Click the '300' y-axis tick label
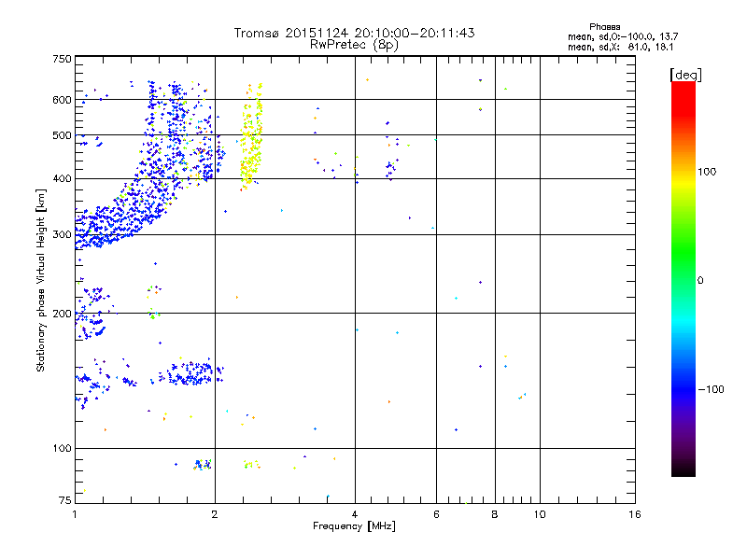Image resolution: width=747 pixels, height=560 pixels. click(62, 234)
